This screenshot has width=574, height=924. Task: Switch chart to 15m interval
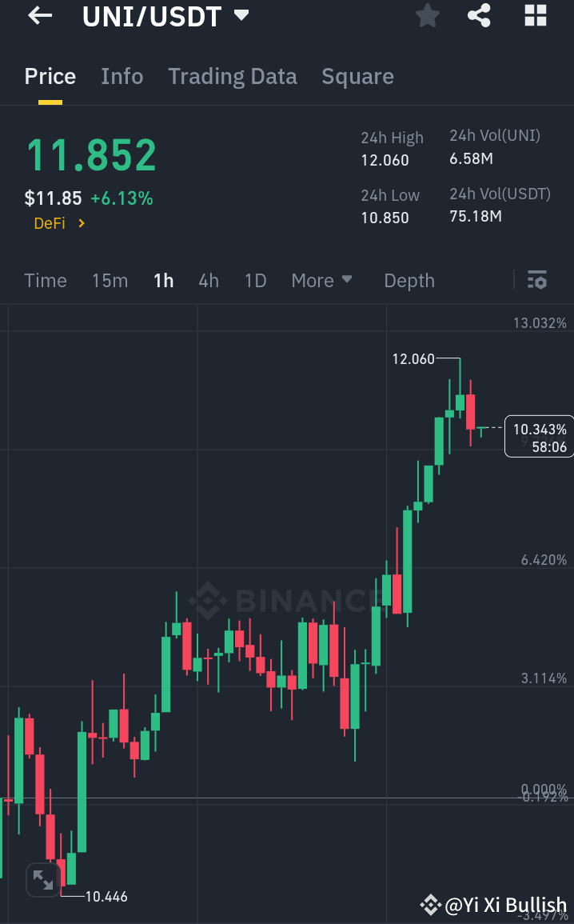click(110, 280)
